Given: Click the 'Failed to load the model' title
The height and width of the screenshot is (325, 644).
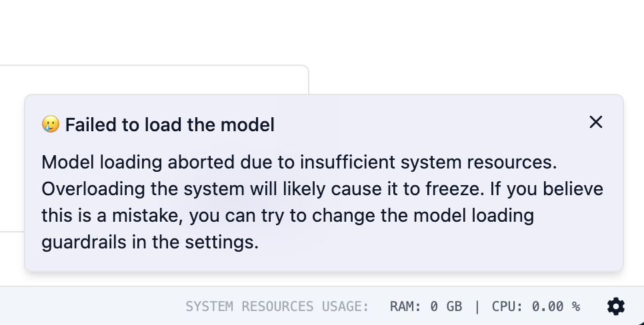Looking at the screenshot, I should (169, 125).
